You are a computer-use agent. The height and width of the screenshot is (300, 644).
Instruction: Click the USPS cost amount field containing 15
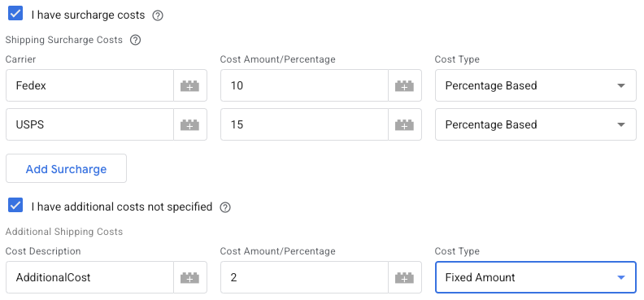tap(304, 124)
